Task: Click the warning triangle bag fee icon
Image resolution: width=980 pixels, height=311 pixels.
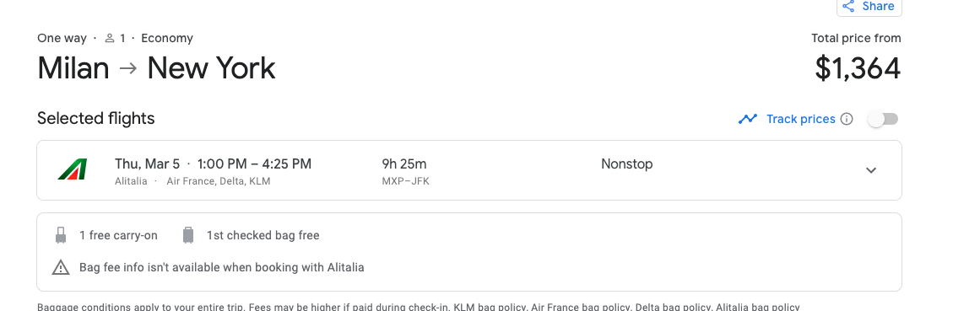Action: pyautogui.click(x=61, y=267)
